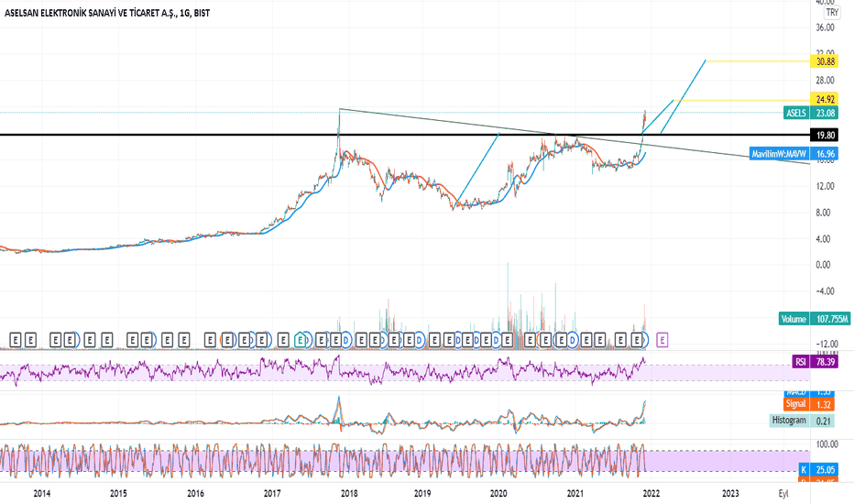Viewport: 854px width, 504px height.
Task: Click the 100.00 stochastic scale value
Action: pos(827,444)
